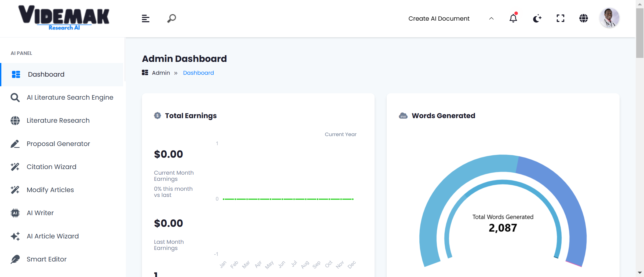Click the Dashboard breadcrumb link
The height and width of the screenshot is (277, 644).
coord(198,73)
